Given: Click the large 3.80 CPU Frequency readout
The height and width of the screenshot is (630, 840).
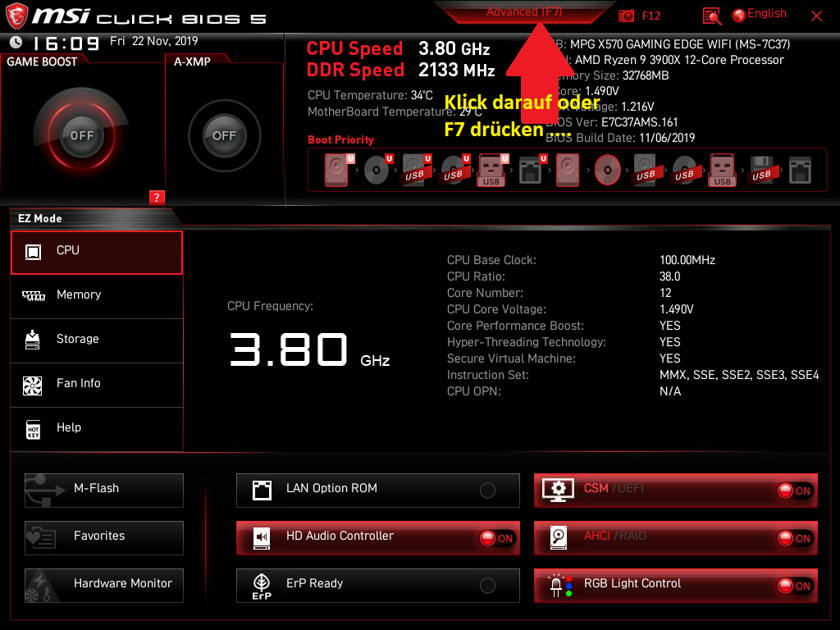Looking at the screenshot, I should pyautogui.click(x=289, y=349).
